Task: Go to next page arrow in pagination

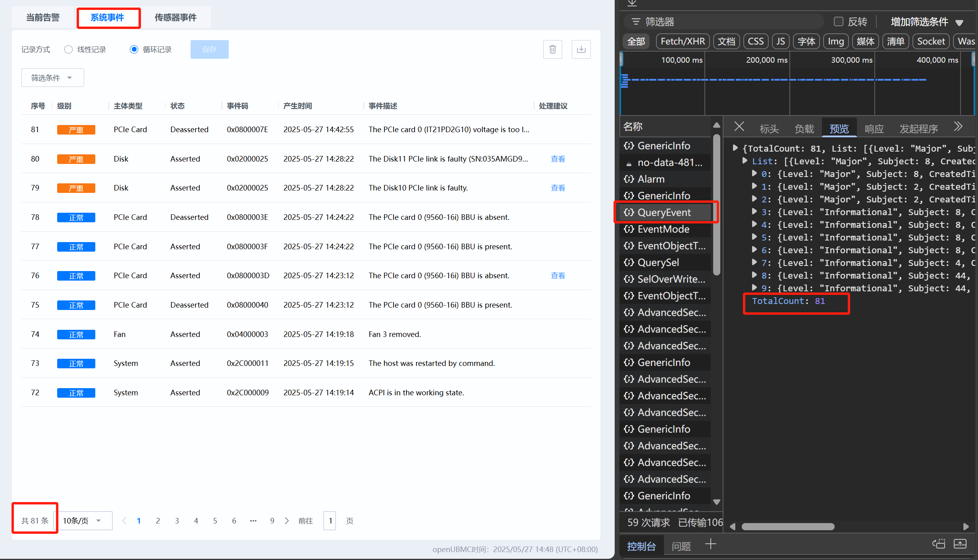Action: point(287,521)
